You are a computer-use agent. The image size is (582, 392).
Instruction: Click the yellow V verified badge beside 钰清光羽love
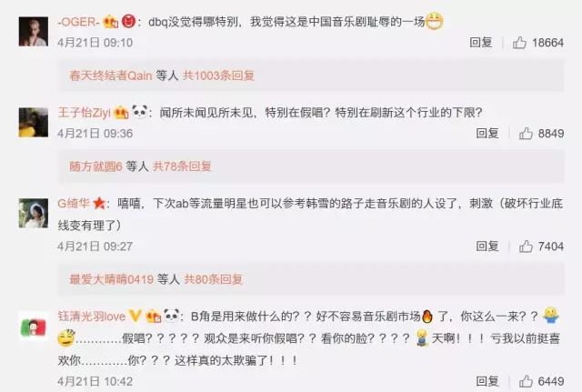click(x=135, y=316)
